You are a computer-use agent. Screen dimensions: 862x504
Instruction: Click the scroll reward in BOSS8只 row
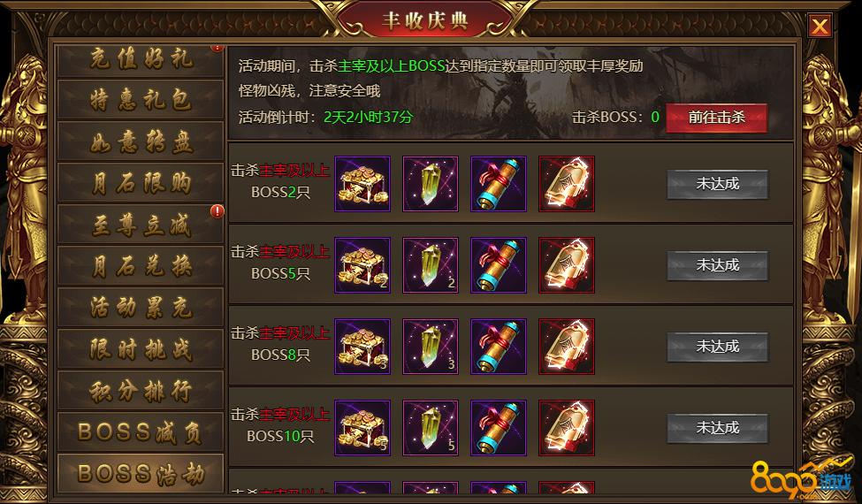click(x=499, y=347)
